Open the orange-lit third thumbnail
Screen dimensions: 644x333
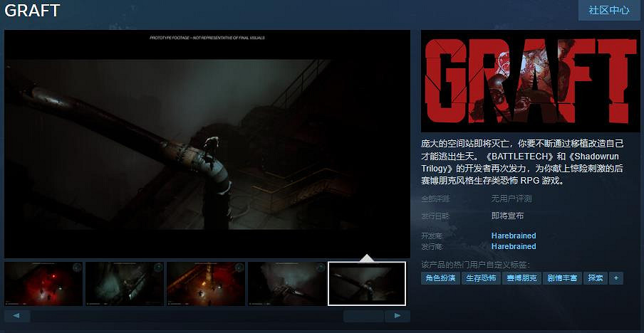pyautogui.click(x=206, y=284)
